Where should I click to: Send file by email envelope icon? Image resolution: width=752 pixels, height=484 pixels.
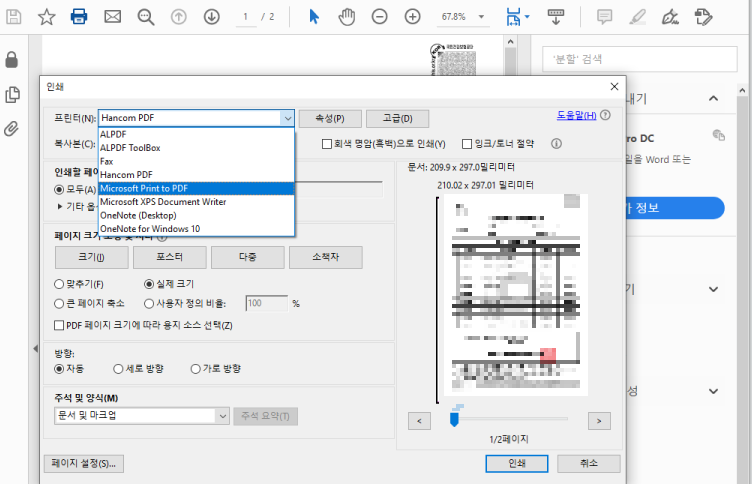[113, 17]
